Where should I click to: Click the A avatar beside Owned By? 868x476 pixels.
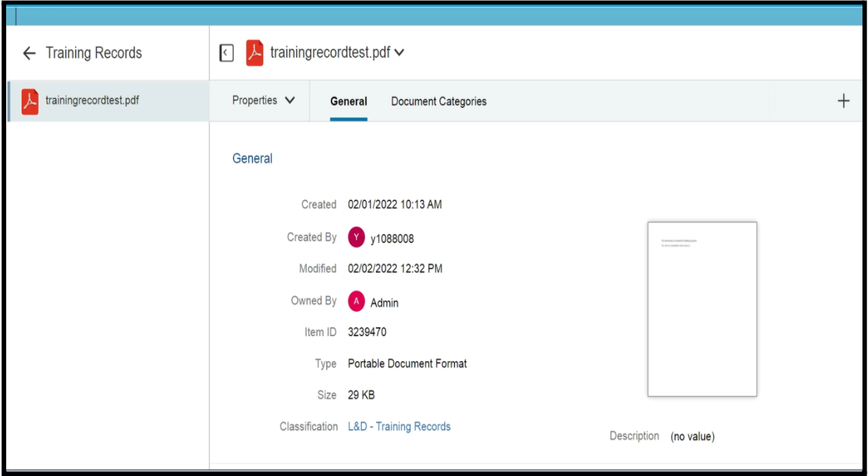tap(356, 302)
